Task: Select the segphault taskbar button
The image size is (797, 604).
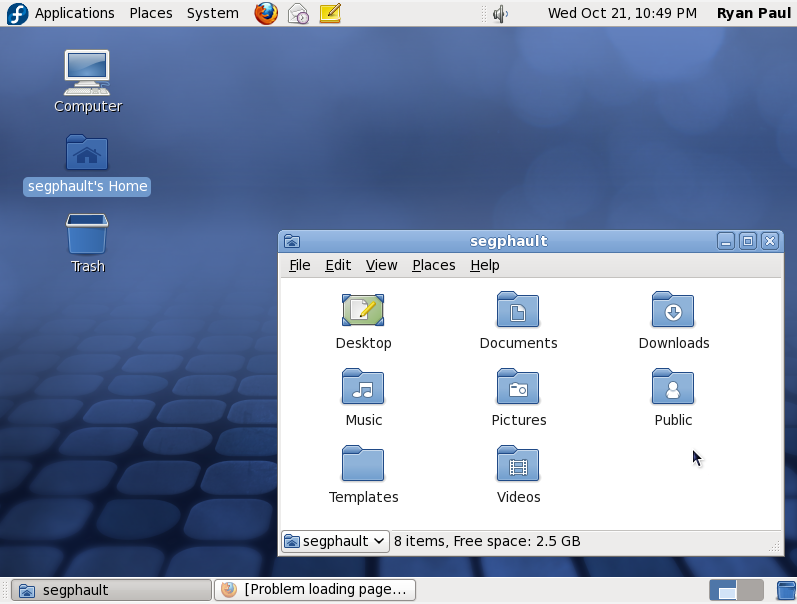Action: click(111, 590)
